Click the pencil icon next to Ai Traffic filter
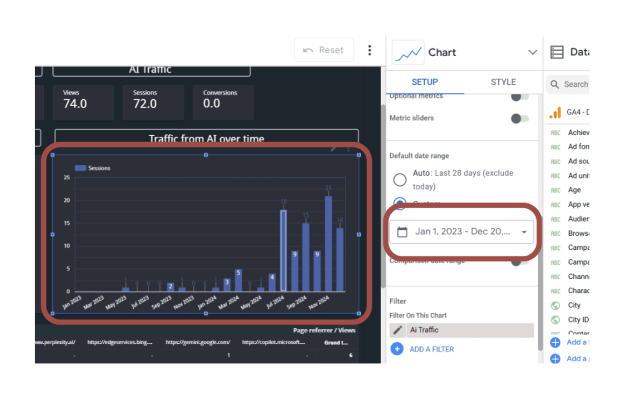The width and height of the screenshot is (624, 400). click(x=397, y=329)
